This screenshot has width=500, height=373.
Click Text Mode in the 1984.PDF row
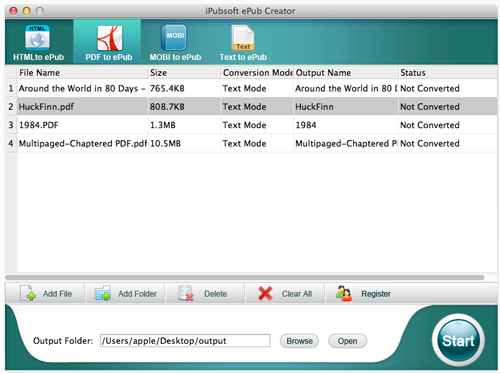coord(244,125)
